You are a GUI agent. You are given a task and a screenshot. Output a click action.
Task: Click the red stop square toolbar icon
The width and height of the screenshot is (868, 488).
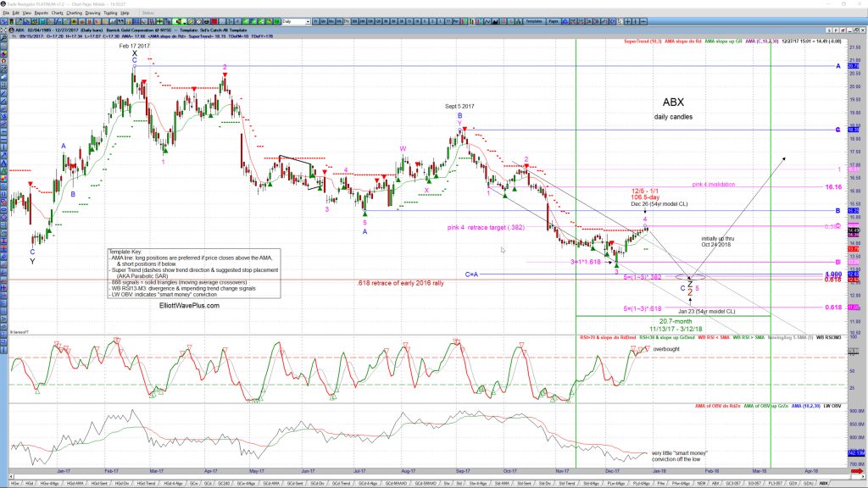point(214,21)
